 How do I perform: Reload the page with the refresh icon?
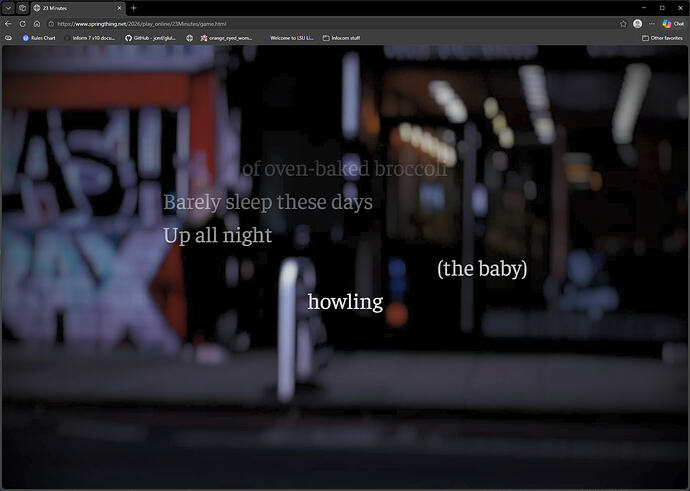(22, 23)
